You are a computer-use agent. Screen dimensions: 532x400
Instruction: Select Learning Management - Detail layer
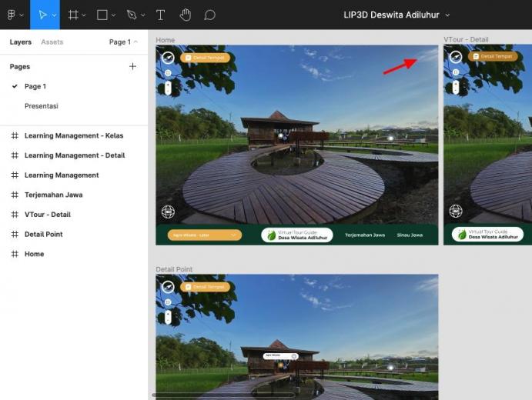click(75, 155)
